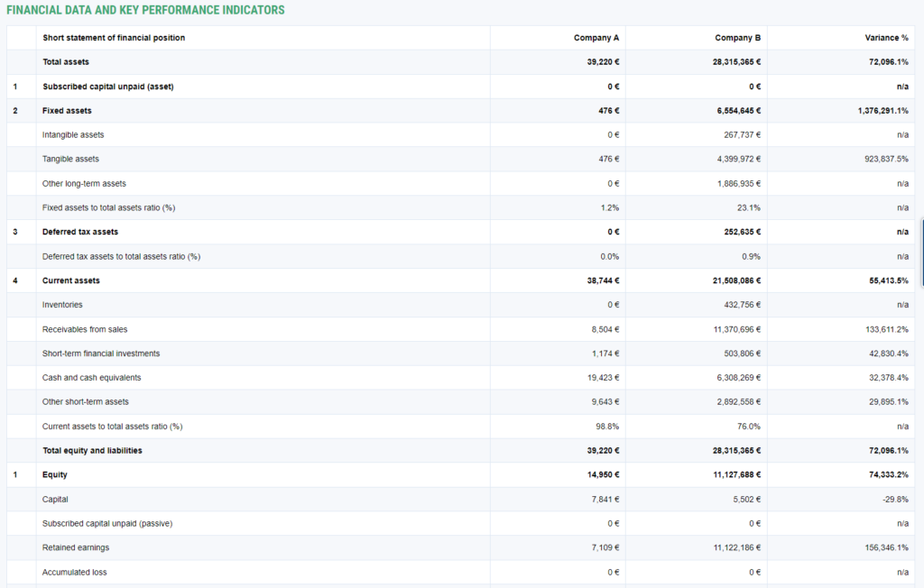Select 'Current assets to total assets ratio (%)' label
Viewport: 924px width, 588px height.
point(113,427)
